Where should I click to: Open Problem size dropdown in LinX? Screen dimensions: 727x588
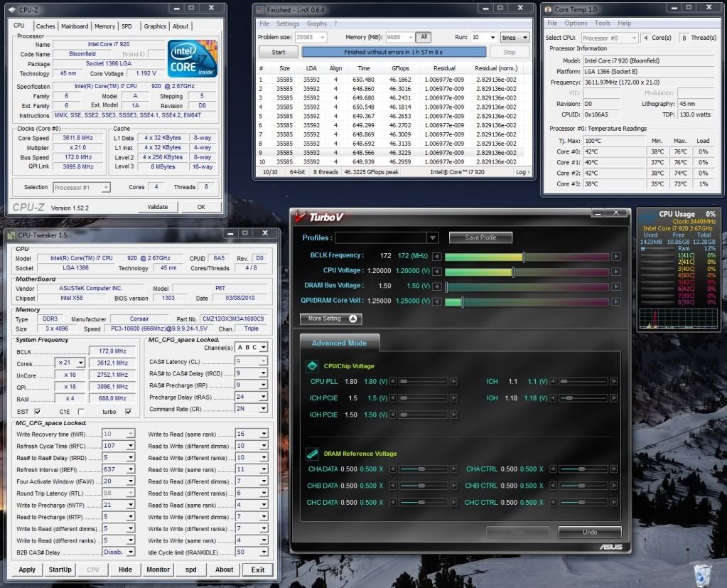click(322, 37)
